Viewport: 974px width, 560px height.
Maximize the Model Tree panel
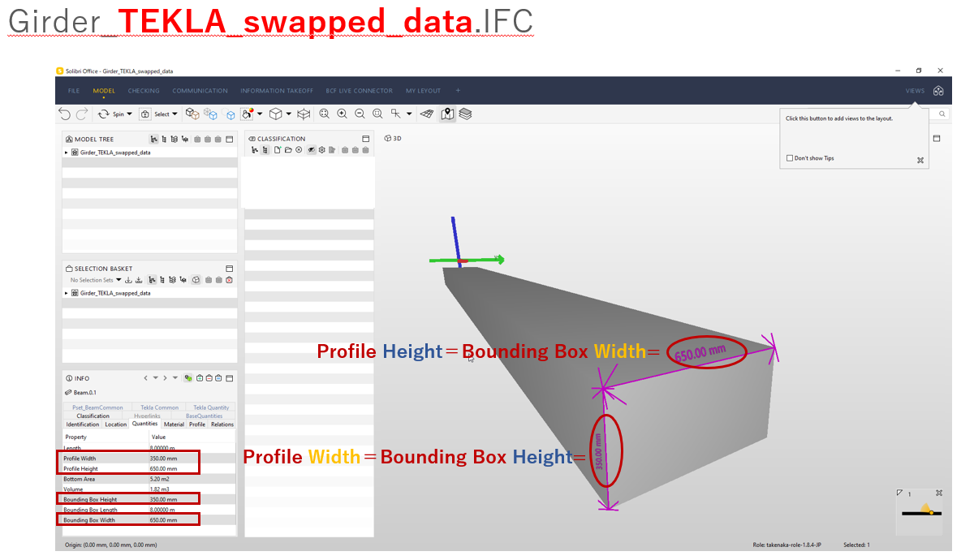point(230,140)
